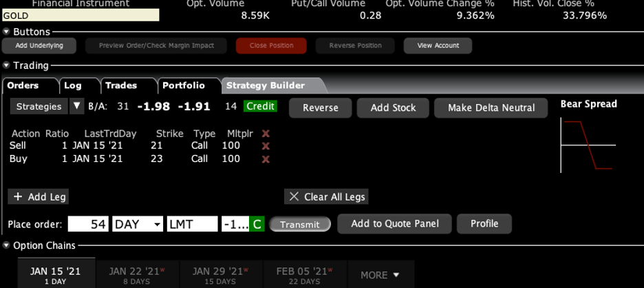Remove the Sell 21 Call leg
644x288 pixels.
click(x=266, y=146)
